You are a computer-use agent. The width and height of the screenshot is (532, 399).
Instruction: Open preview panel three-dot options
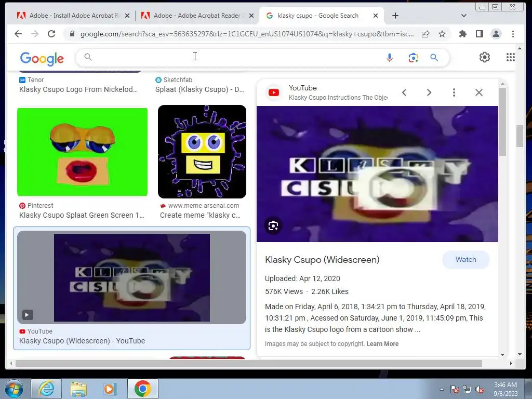pyautogui.click(x=454, y=92)
